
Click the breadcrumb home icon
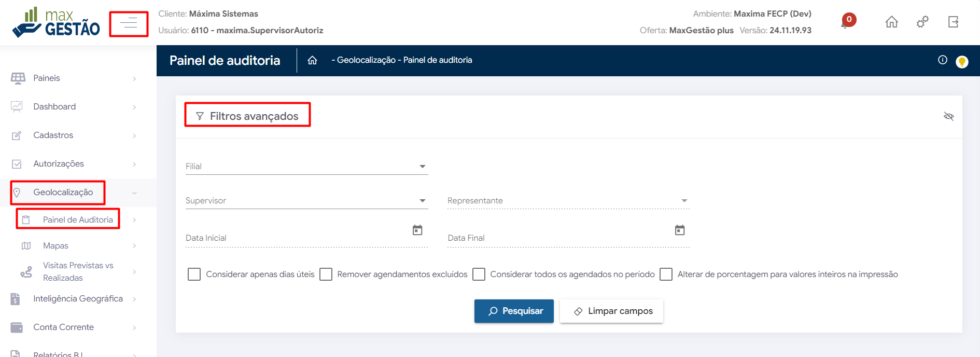pyautogui.click(x=312, y=60)
